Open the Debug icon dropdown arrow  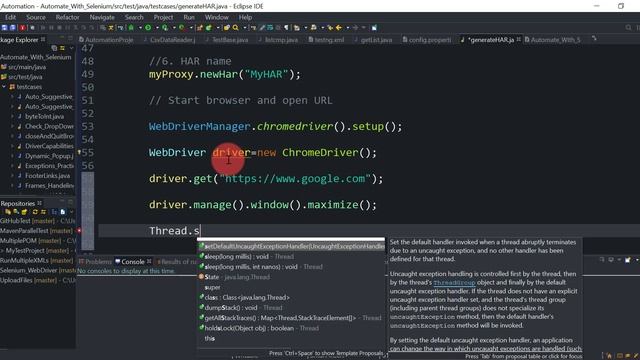coord(140,28)
